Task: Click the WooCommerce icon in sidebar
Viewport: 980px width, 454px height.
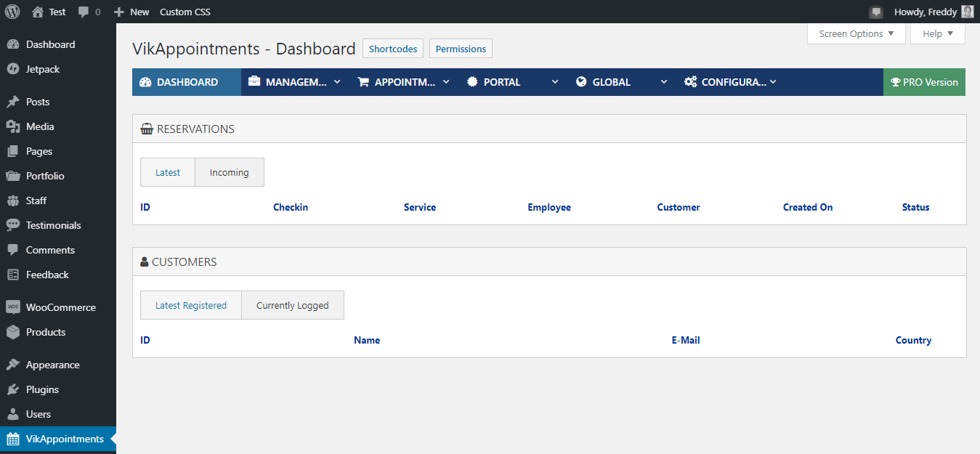Action: [12, 307]
